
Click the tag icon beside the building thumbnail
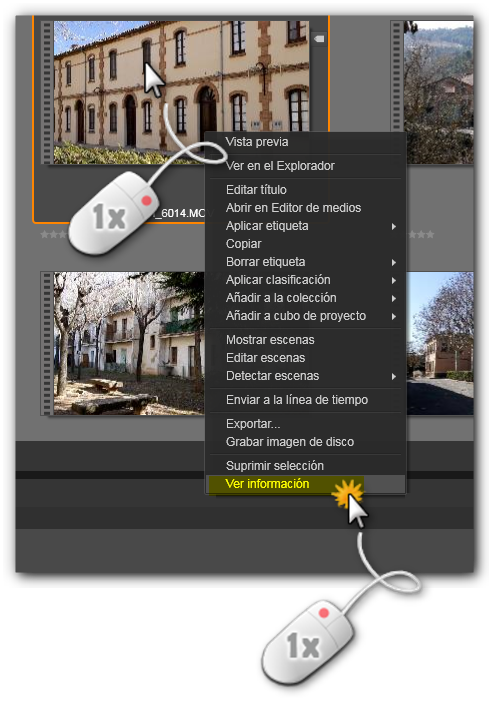pos(319,39)
